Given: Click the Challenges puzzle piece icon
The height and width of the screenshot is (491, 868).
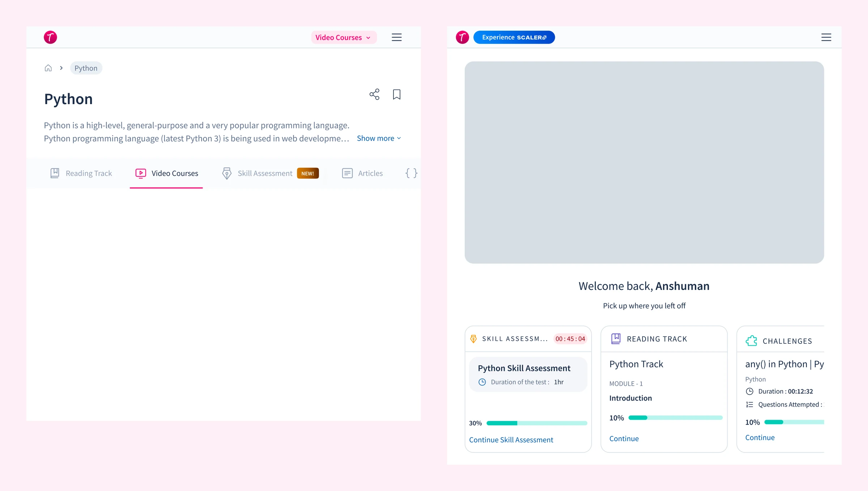Looking at the screenshot, I should (751, 341).
